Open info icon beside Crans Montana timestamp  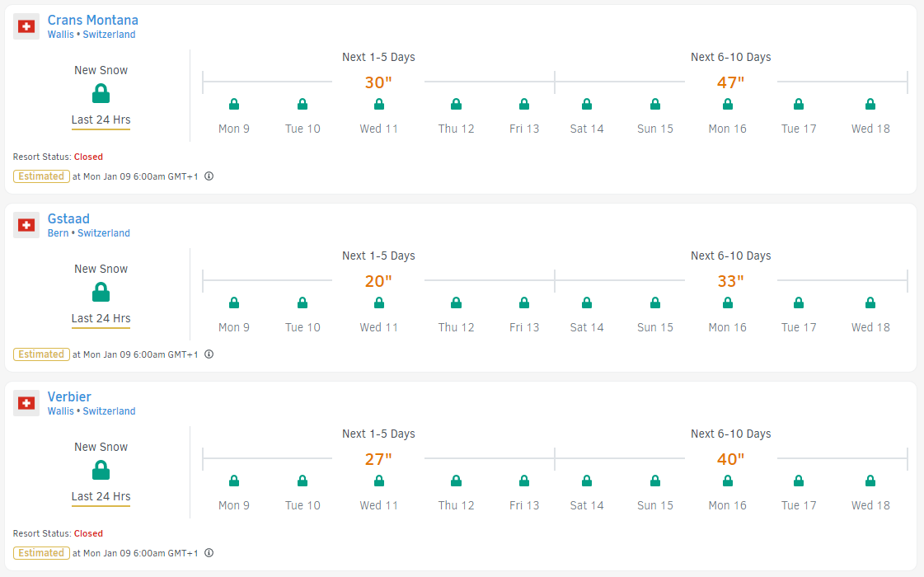(209, 176)
